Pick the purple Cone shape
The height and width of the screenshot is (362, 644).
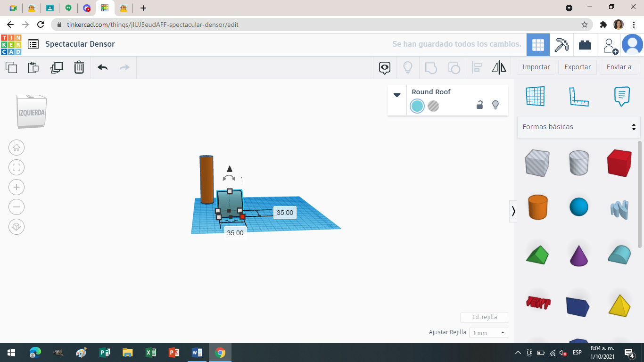(x=578, y=255)
